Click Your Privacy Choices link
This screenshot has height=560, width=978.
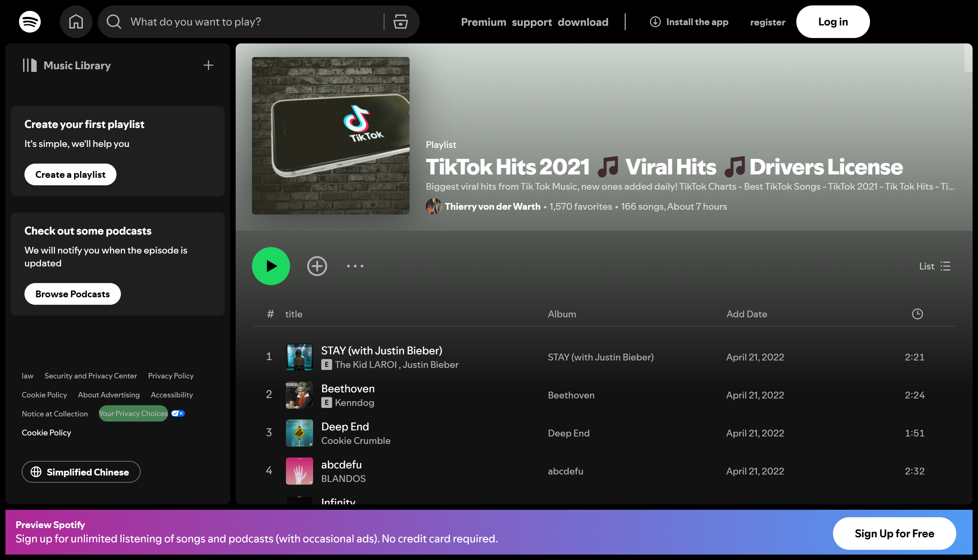coord(133,413)
